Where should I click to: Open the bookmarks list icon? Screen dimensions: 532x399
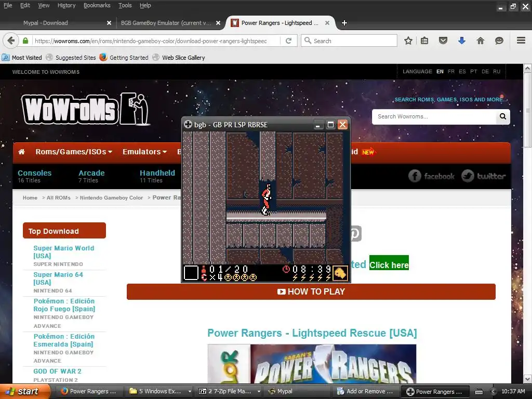[x=424, y=41]
